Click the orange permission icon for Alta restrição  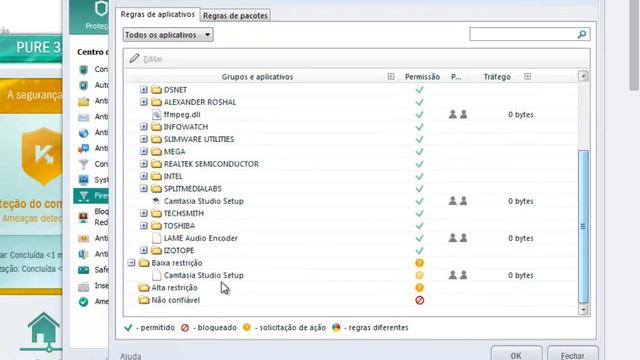(x=419, y=288)
